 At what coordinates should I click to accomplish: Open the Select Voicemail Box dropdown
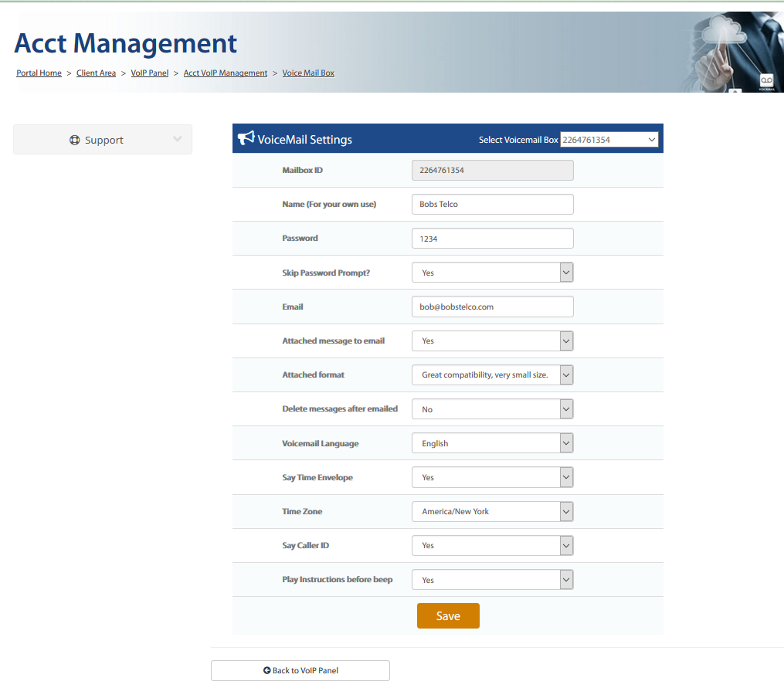609,140
